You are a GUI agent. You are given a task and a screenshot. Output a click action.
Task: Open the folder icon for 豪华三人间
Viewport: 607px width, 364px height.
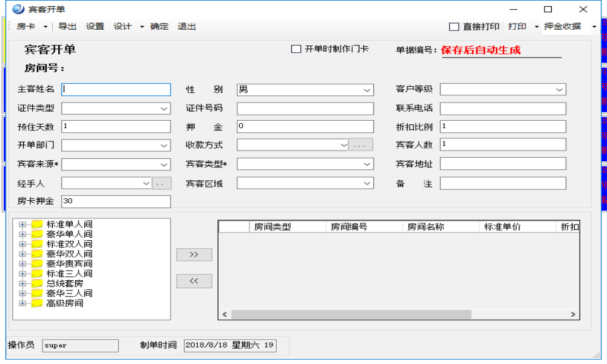[37, 293]
